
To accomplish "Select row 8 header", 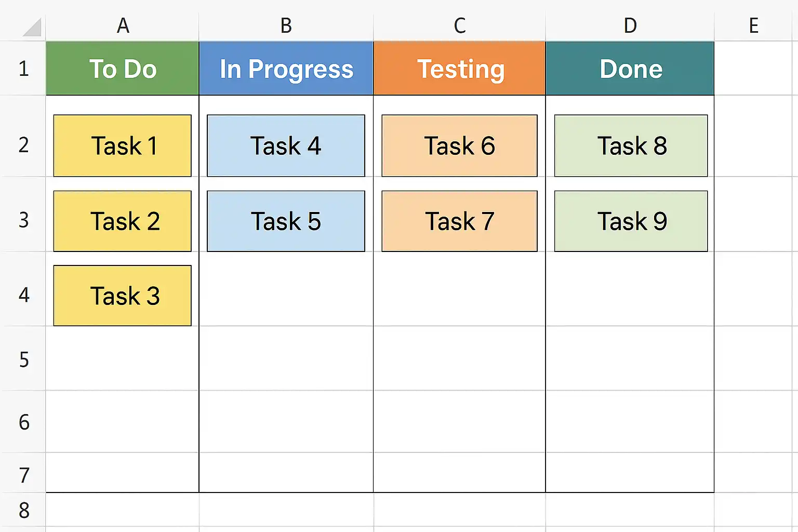I will click(x=23, y=510).
